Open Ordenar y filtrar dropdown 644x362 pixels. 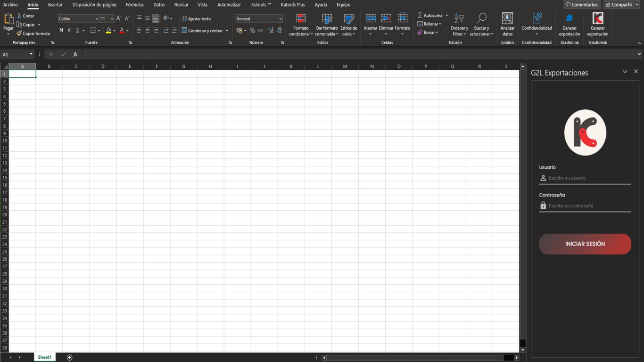(459, 25)
